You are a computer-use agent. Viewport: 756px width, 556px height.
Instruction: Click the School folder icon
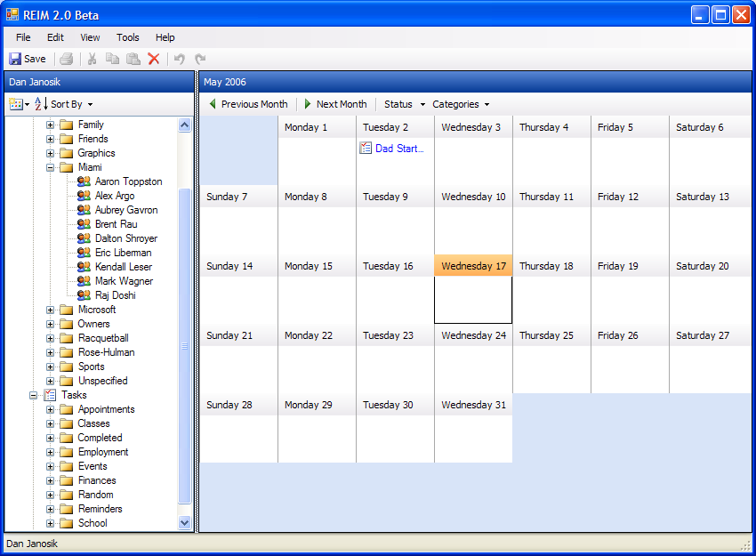pyautogui.click(x=66, y=523)
